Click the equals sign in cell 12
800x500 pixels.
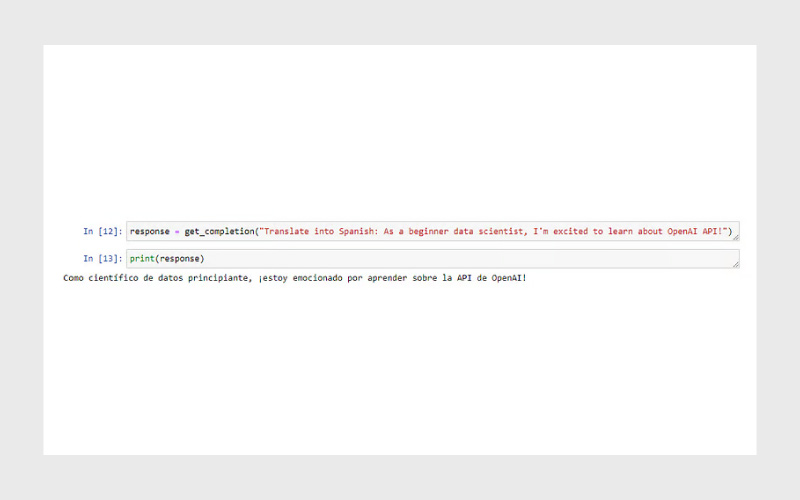click(177, 232)
